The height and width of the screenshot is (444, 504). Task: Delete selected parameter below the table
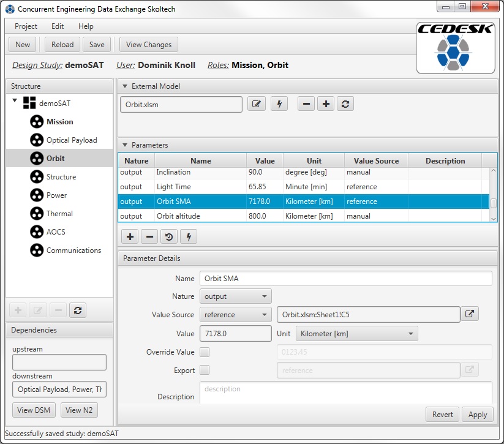pyautogui.click(x=149, y=237)
